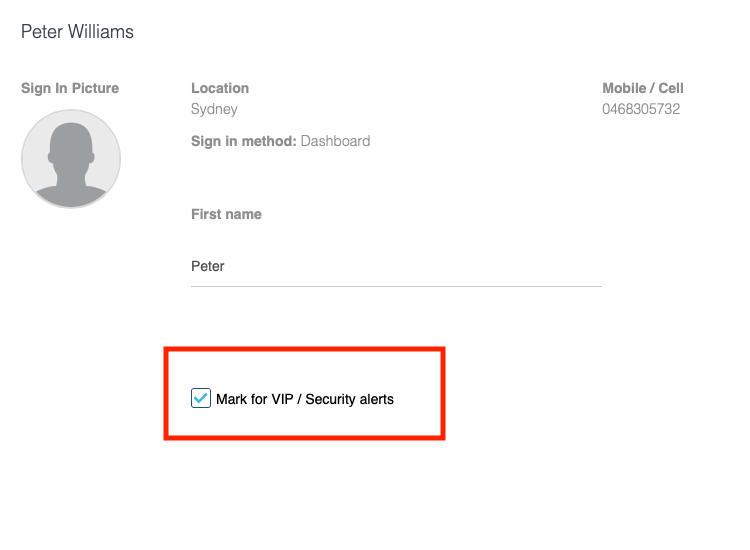This screenshot has width=750, height=550.
Task: Click the First name field label
Action: [226, 214]
